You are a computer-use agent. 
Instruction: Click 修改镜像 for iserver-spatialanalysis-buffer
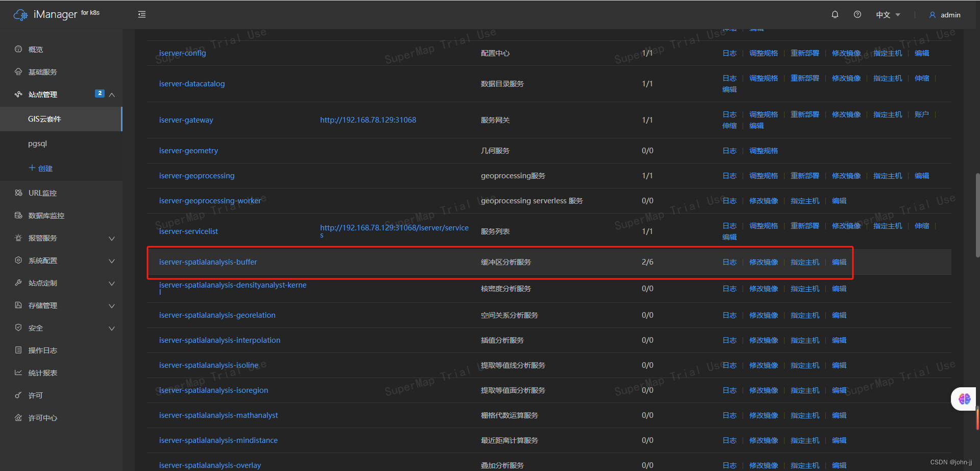click(x=764, y=262)
